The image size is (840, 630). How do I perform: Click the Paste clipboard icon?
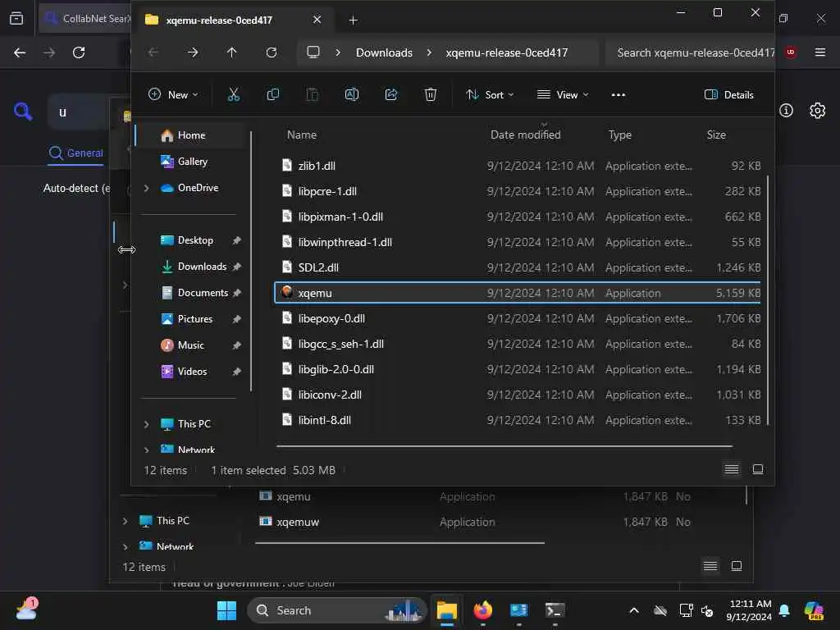[x=312, y=95]
